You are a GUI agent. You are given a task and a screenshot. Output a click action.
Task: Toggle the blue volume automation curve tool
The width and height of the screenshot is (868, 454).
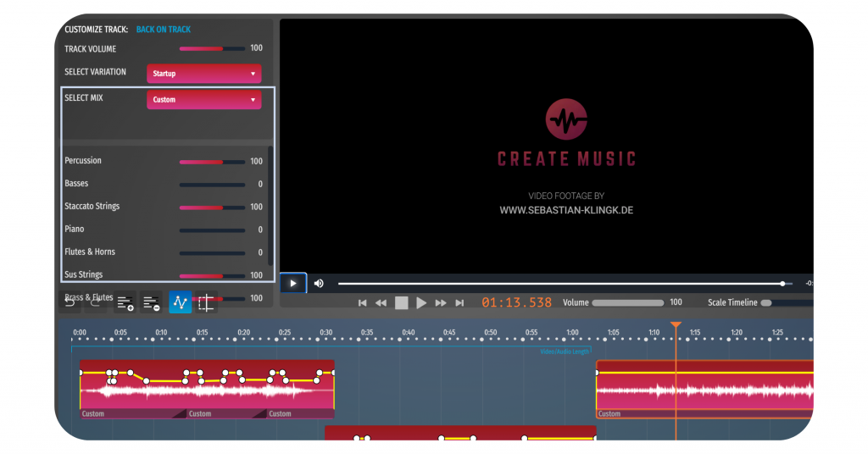[180, 302]
